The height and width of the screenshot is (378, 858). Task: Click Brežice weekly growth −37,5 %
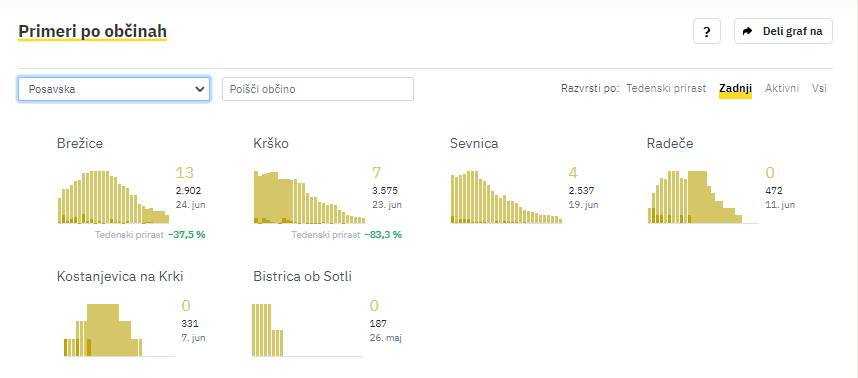coord(187,235)
